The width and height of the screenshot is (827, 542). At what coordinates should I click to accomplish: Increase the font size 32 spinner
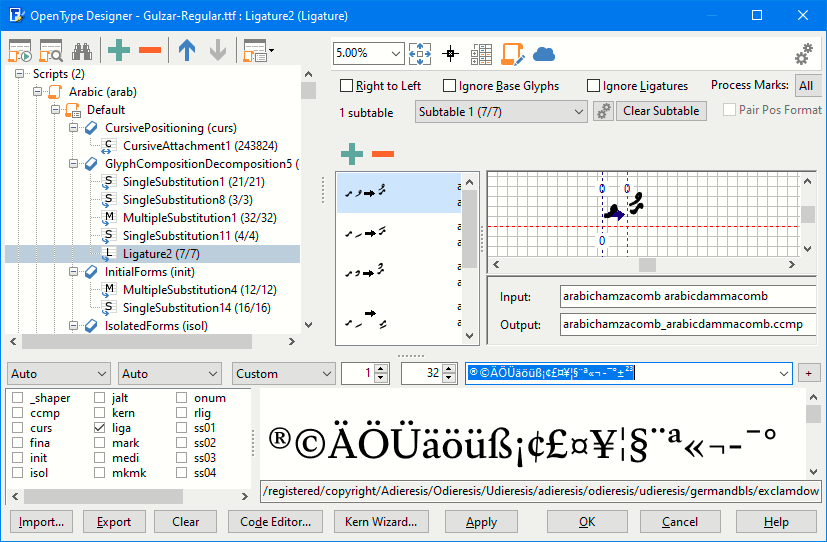click(449, 369)
